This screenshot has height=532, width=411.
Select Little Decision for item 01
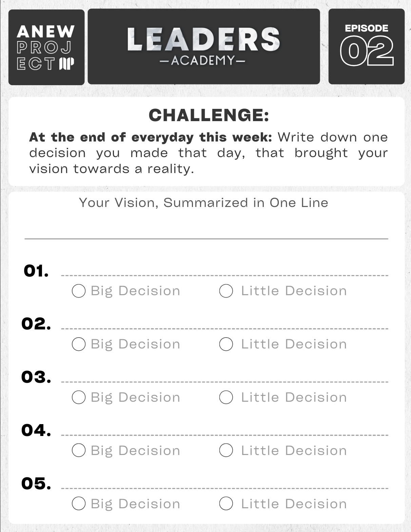point(226,291)
